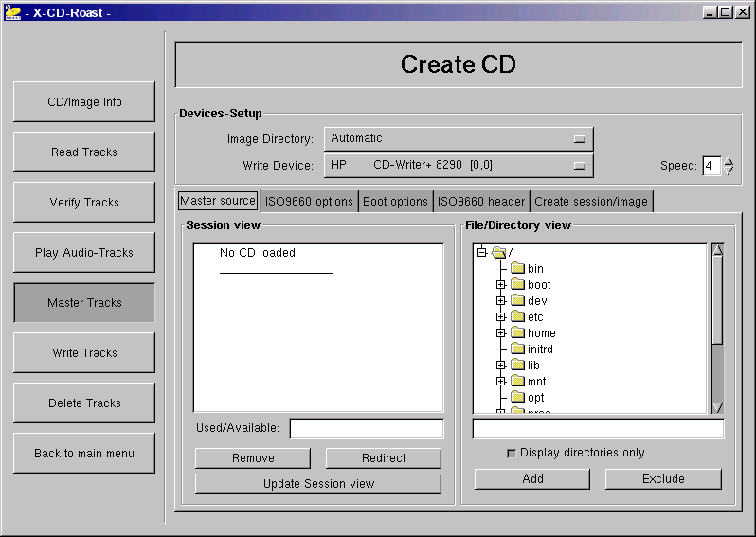Screen dimensions: 756x537
Task: Select the 'initrd' directory name
Action: 540,349
